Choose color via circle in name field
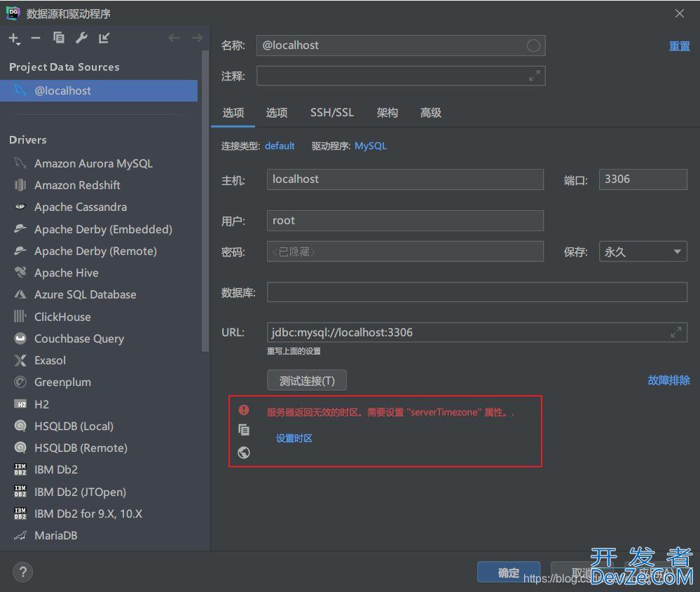This screenshot has width=700, height=592. [533, 46]
